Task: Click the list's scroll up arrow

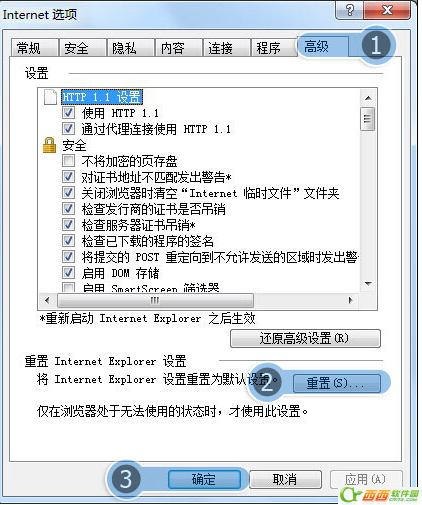Action: pyautogui.click(x=368, y=98)
